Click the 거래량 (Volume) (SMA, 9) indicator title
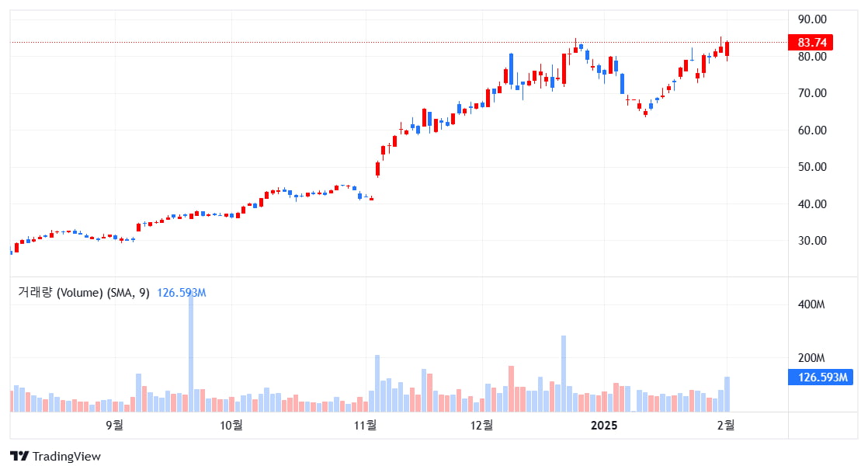 tap(84, 293)
